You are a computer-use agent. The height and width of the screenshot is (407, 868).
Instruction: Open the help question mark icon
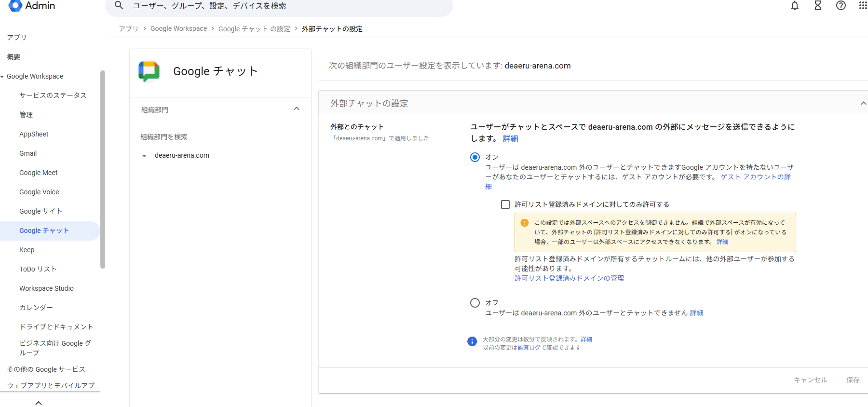tap(841, 6)
